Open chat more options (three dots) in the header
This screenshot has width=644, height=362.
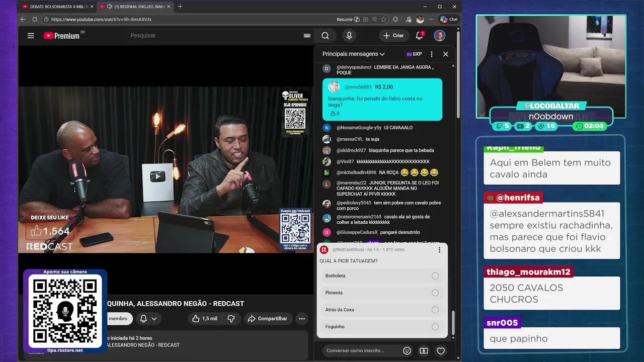pos(431,54)
